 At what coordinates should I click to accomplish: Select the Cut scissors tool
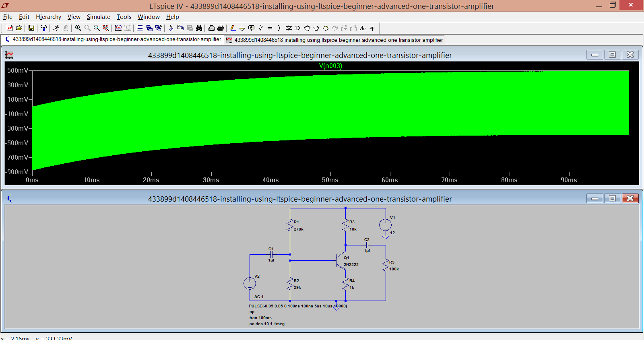171,28
